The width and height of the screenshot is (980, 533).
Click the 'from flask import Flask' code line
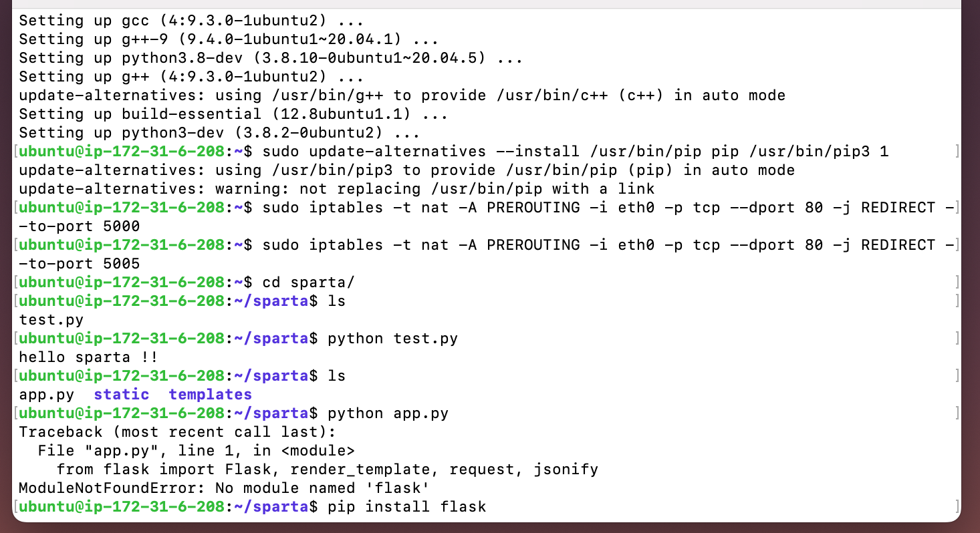(x=327, y=470)
